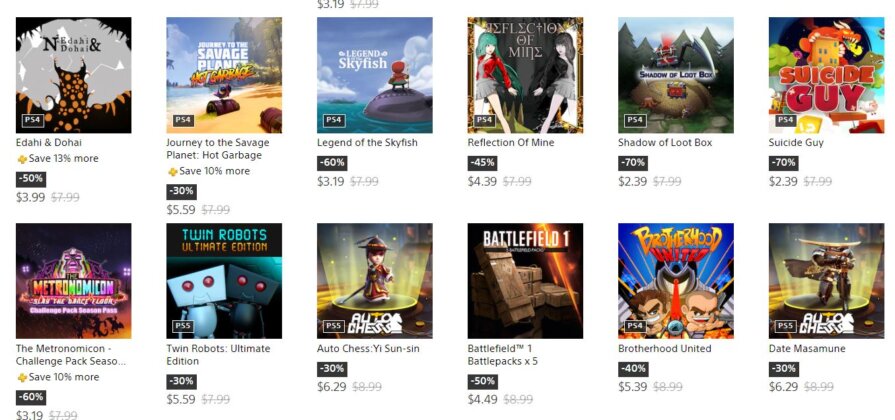Image resolution: width=895 pixels, height=420 pixels.
Task: Click the Brotherhood United title text
Action: coord(664,349)
